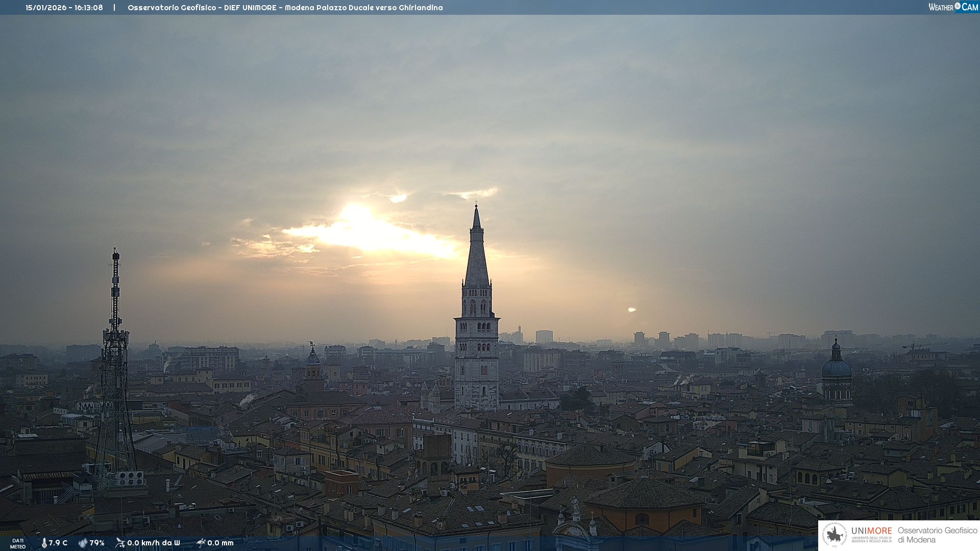Viewport: 980px width, 551px height.
Task: Click the thermometer temperature icon
Action: pyautogui.click(x=44, y=543)
